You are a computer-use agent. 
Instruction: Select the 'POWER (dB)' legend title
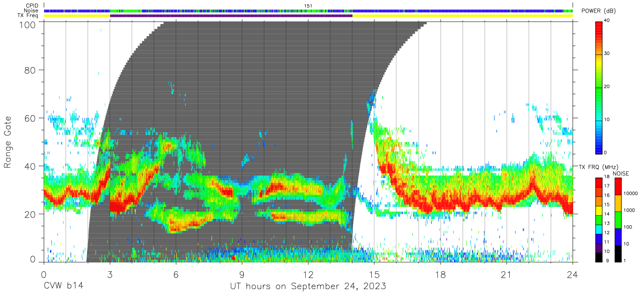pyautogui.click(x=599, y=11)
